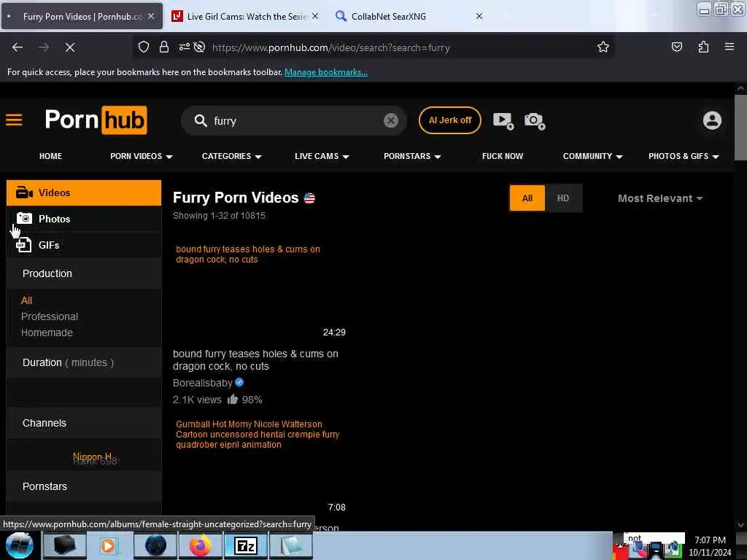Open the site hamburger menu
The width and height of the screenshot is (747, 560).
[14, 120]
